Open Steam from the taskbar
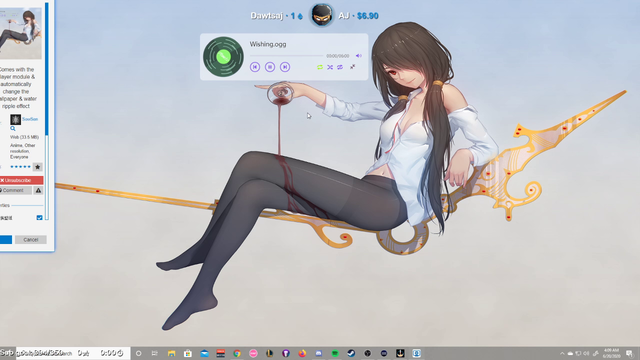640x360 pixels. [351, 353]
